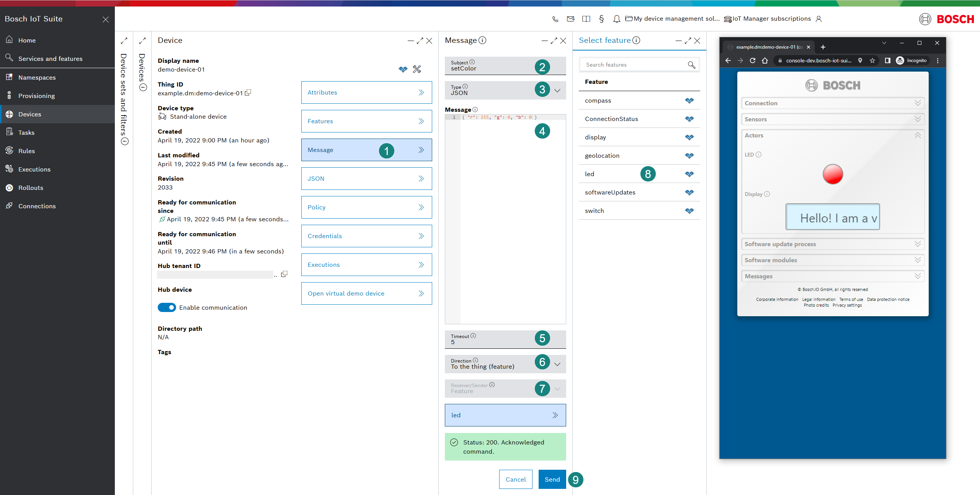Select Rules from the left sidebar menu

25,150
